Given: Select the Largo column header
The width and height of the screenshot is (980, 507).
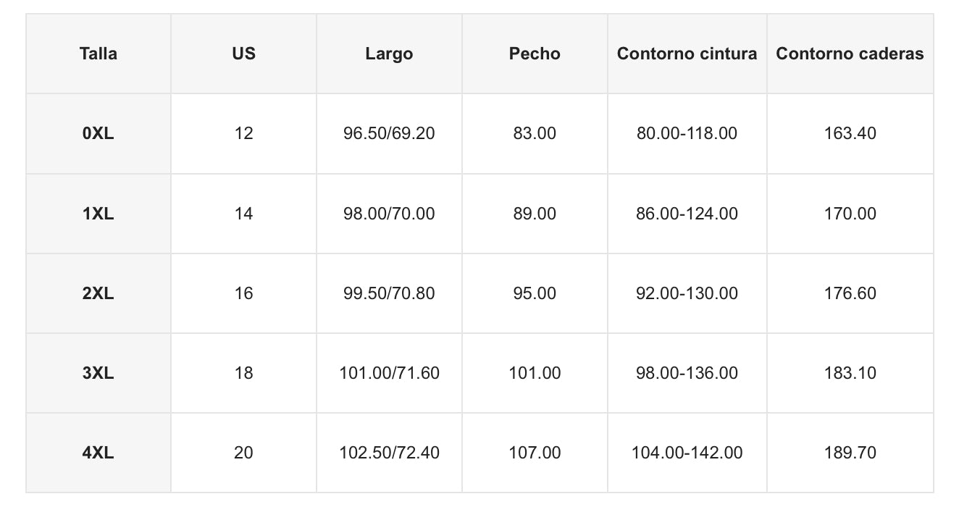Looking at the screenshot, I should (389, 54).
